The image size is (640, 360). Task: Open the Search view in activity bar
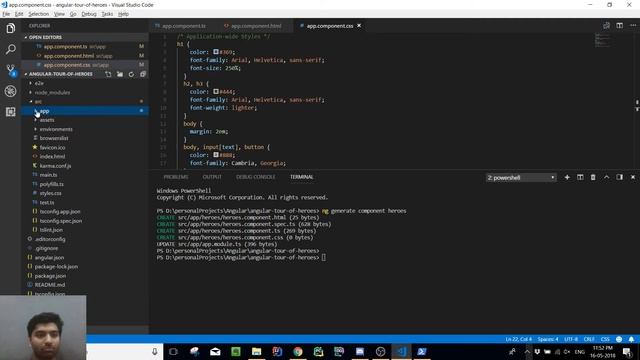click(x=11, y=49)
